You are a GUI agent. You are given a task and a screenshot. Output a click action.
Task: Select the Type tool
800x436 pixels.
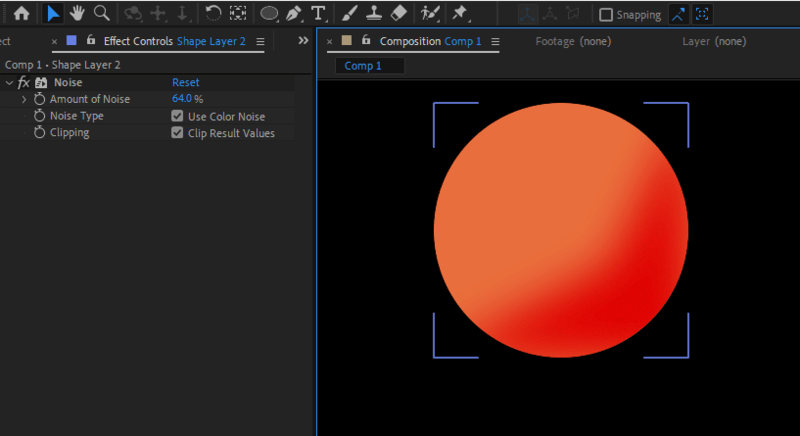point(318,14)
